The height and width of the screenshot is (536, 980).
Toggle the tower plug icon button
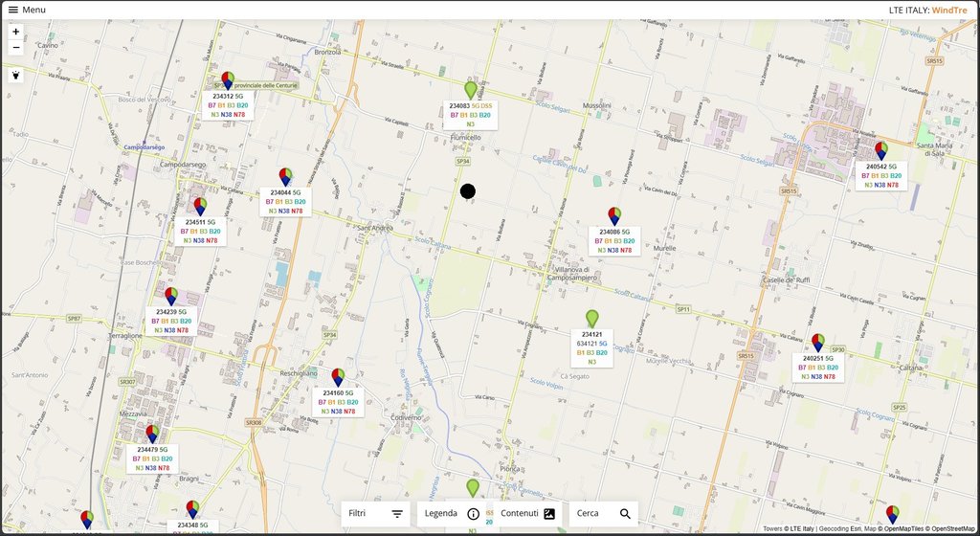15,75
